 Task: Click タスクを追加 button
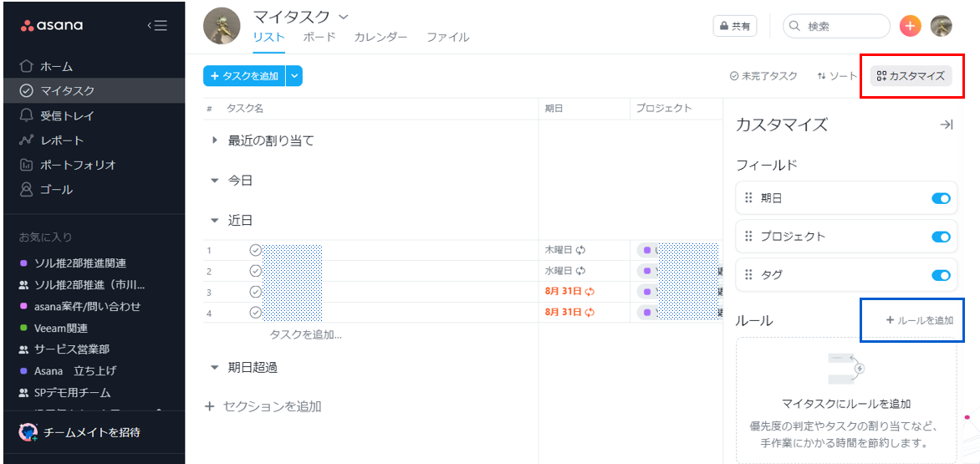tap(244, 76)
